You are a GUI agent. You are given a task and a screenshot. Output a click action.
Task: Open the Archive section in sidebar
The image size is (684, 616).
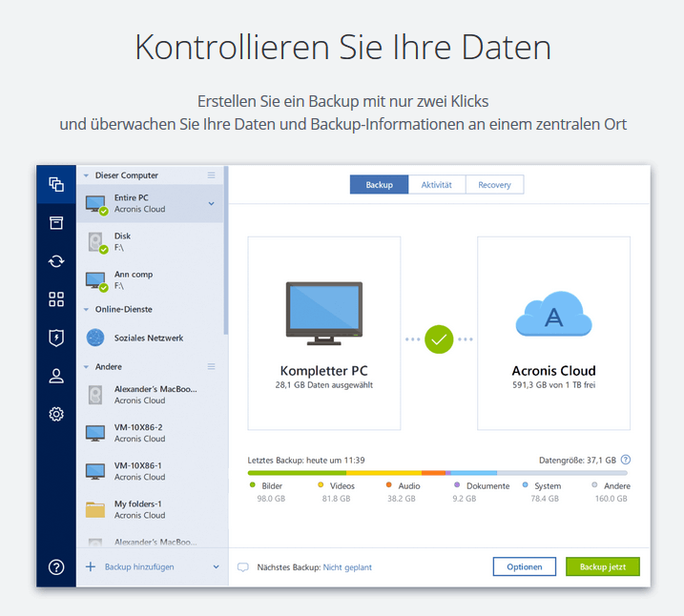click(56, 223)
